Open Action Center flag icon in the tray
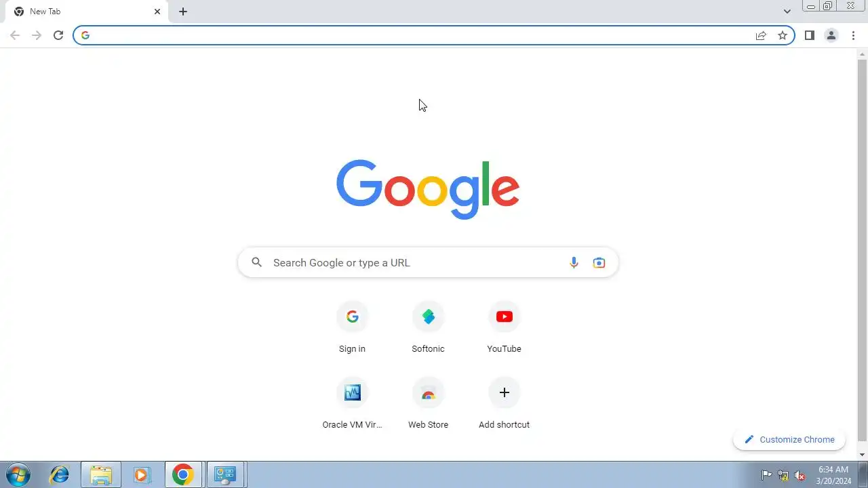This screenshot has width=868, height=488. click(767, 475)
